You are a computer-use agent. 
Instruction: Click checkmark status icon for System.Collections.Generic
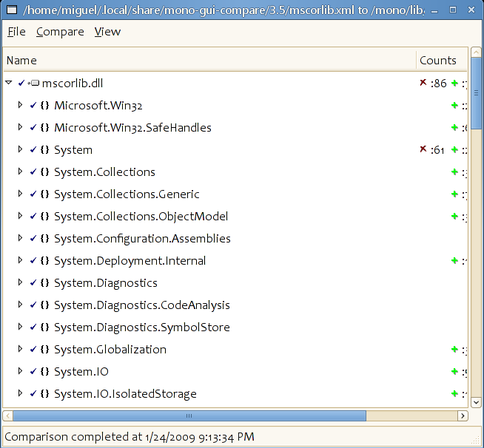click(x=33, y=194)
